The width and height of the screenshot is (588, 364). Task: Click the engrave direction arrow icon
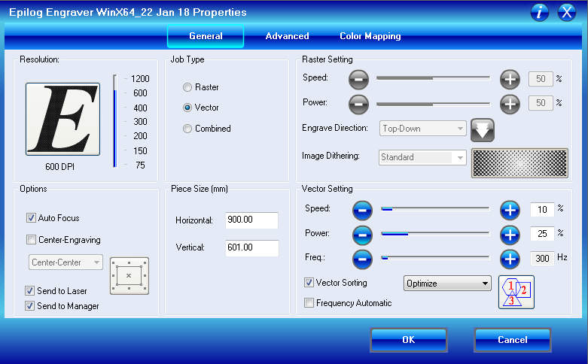pos(483,130)
